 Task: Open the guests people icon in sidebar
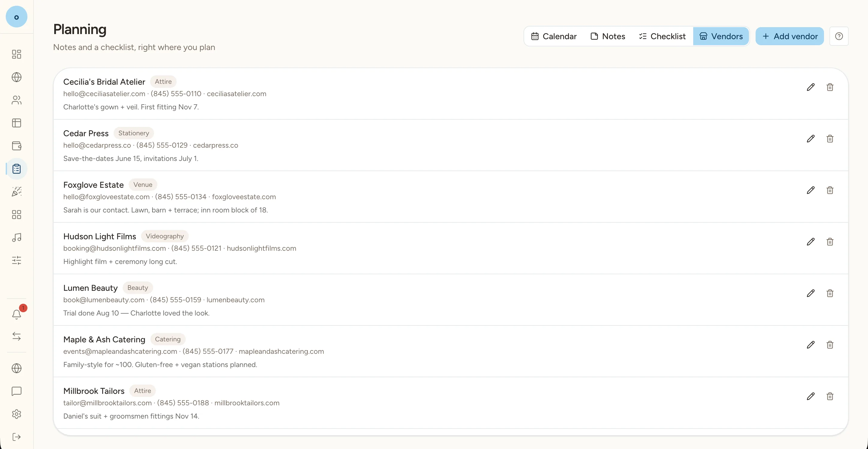(x=17, y=100)
